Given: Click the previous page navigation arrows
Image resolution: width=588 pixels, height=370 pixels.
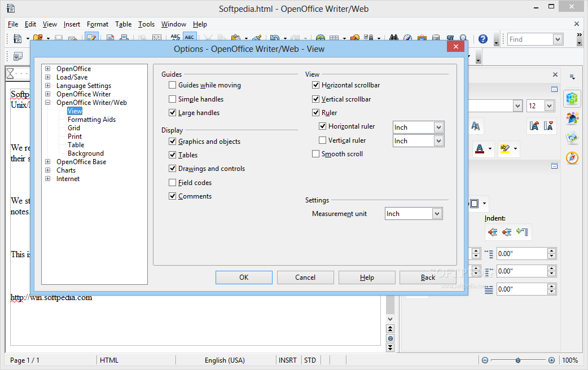Looking at the screenshot, I should pyautogui.click(x=390, y=329).
